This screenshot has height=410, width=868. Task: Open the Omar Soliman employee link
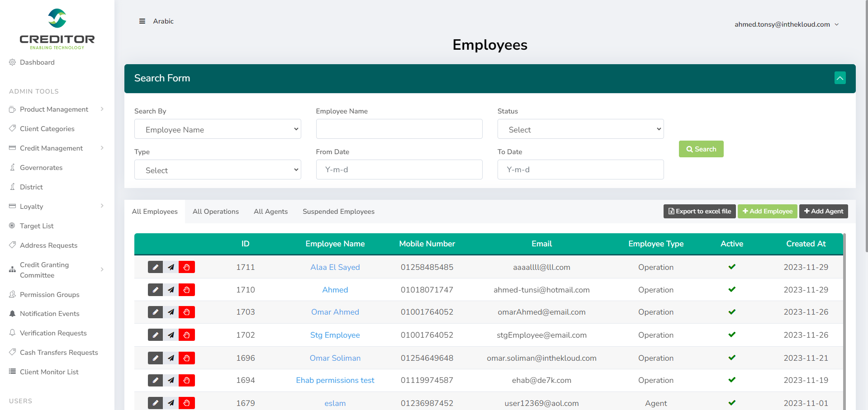(335, 358)
